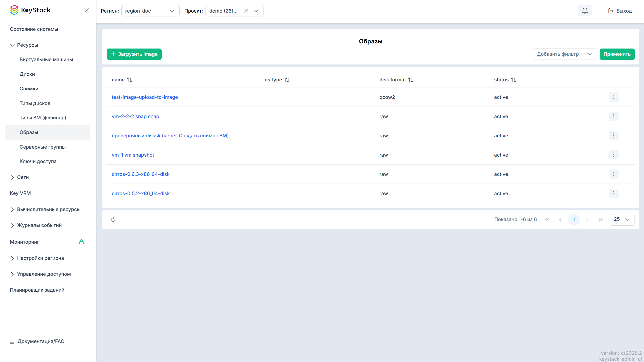Expand Вычислительные ресурсы section
This screenshot has width=644, height=362.
(45, 209)
